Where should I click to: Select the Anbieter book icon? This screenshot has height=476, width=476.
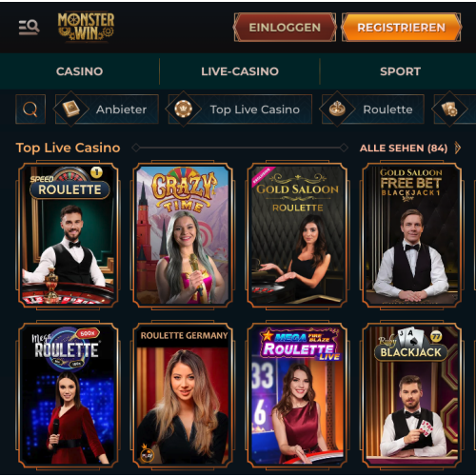(x=71, y=109)
